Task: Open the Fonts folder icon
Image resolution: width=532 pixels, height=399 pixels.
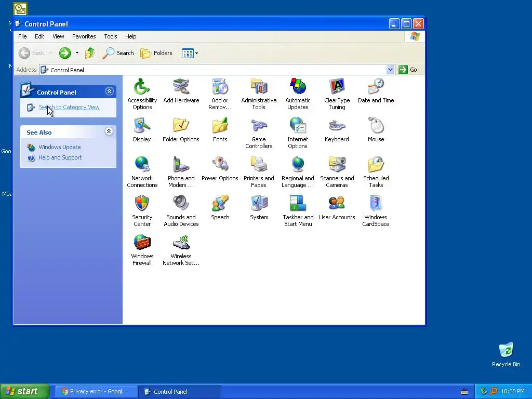Action: (220, 126)
